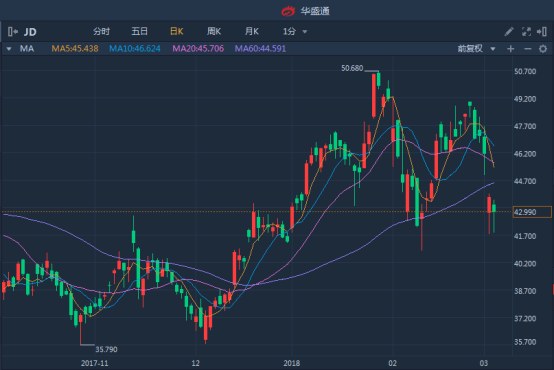Click the 47.700 price axis label
This screenshot has width=554, height=370.
[525, 126]
